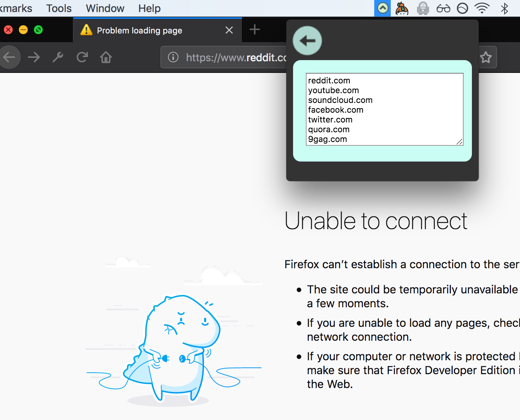
Task: Click the twitter.com line in the blocklist
Action: [x=330, y=119]
